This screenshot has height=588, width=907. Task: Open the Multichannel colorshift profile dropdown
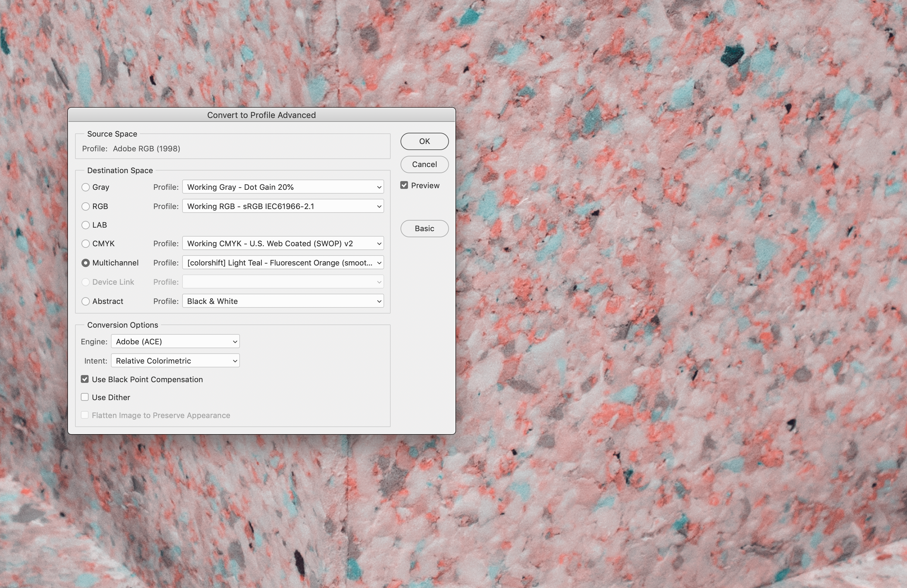point(283,263)
